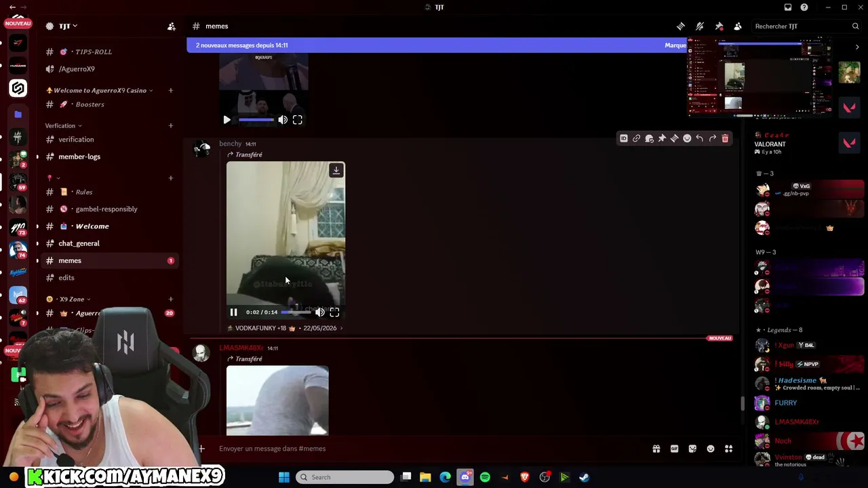The image size is (868, 488).
Task: Open the verification channel
Action: pyautogui.click(x=76, y=140)
